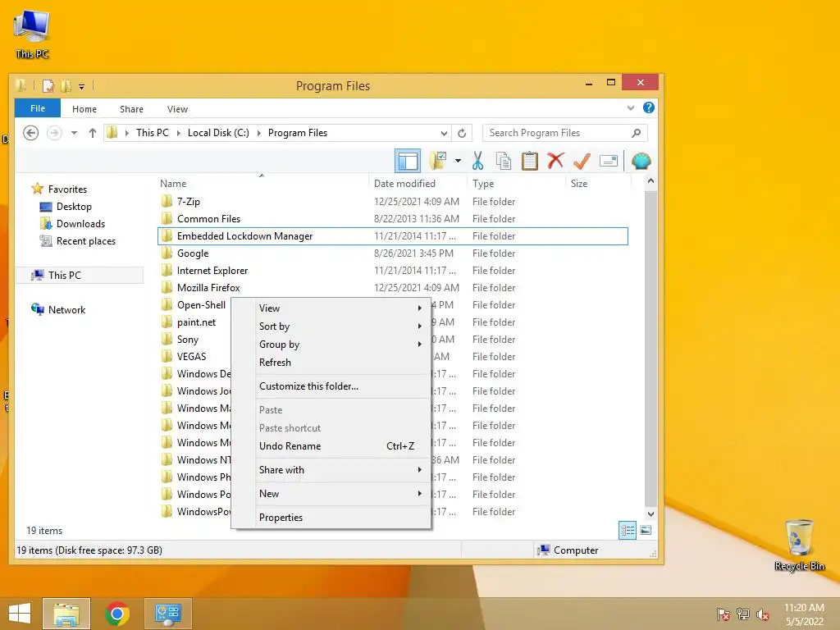840x630 pixels.
Task: Select the 7-Zip folder
Action: [393, 202]
